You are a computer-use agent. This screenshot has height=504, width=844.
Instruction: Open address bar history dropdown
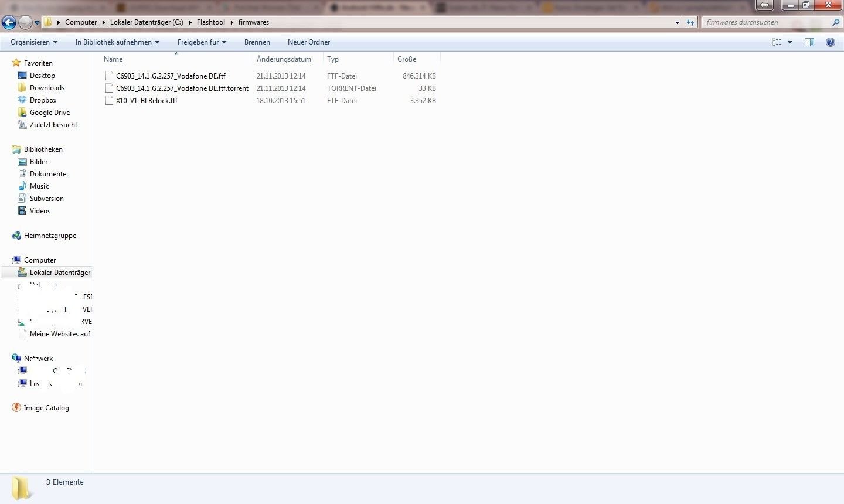tap(677, 22)
